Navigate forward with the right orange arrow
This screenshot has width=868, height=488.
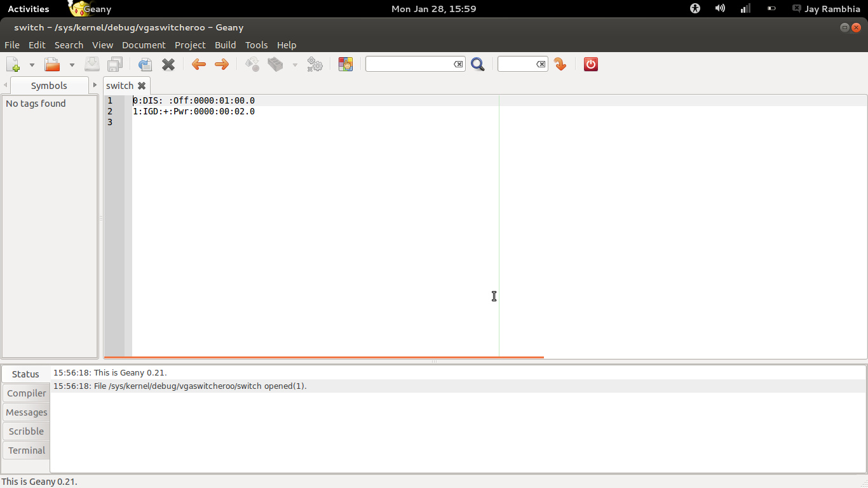click(x=222, y=64)
